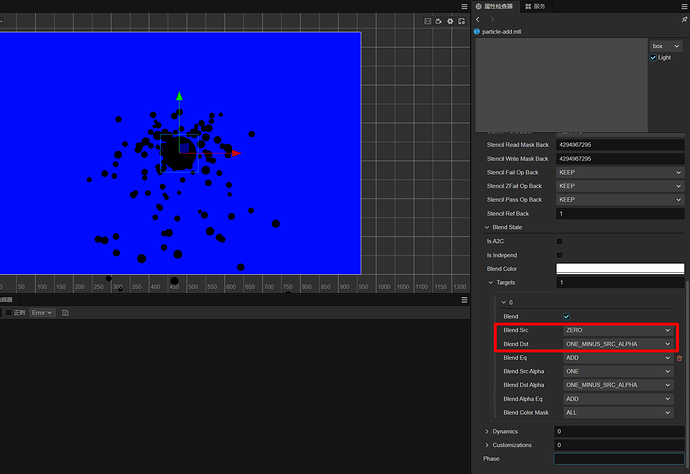This screenshot has height=474, width=690.
Task: Open the inspector panel hamburger menu
Action: click(x=684, y=7)
